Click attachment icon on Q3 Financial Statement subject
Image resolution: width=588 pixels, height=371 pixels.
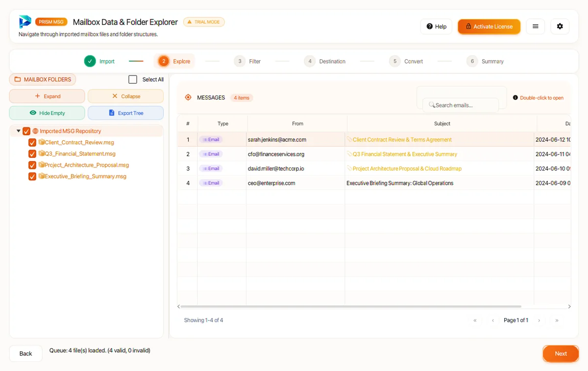point(349,154)
